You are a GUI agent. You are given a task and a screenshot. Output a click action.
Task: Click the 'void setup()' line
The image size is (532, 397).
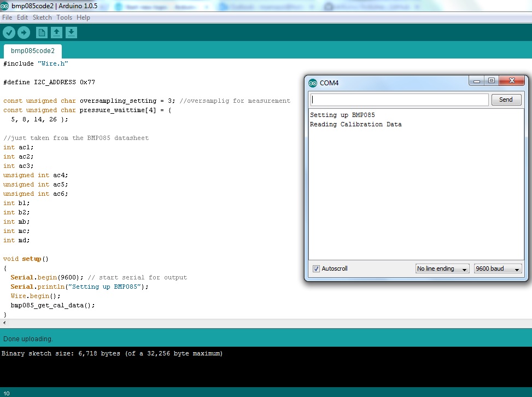point(26,259)
